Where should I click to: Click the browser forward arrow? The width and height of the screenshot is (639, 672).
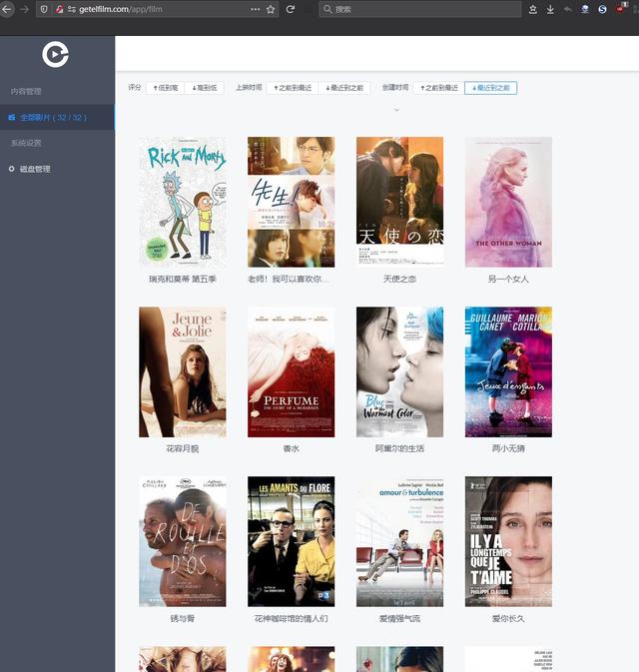24,9
